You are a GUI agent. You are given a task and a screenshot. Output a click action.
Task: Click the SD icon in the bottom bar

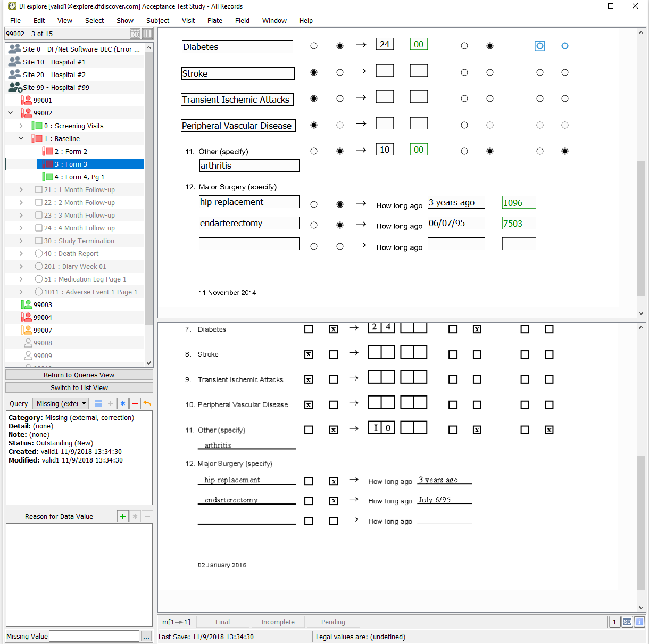click(627, 622)
